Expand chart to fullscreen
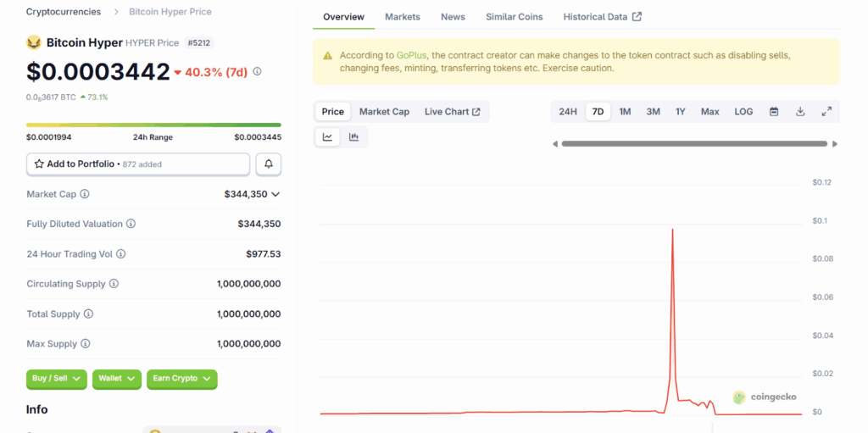Screen dimensions: 868x433 coord(826,112)
